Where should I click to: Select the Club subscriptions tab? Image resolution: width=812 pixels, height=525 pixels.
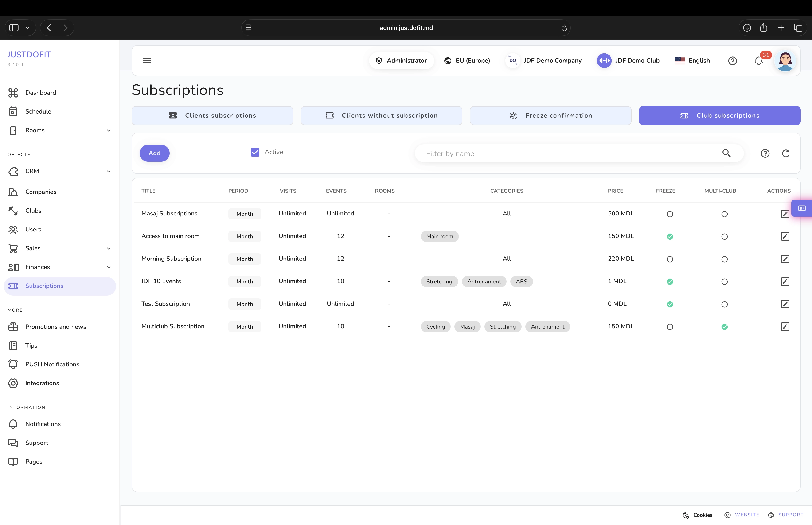pyautogui.click(x=719, y=116)
